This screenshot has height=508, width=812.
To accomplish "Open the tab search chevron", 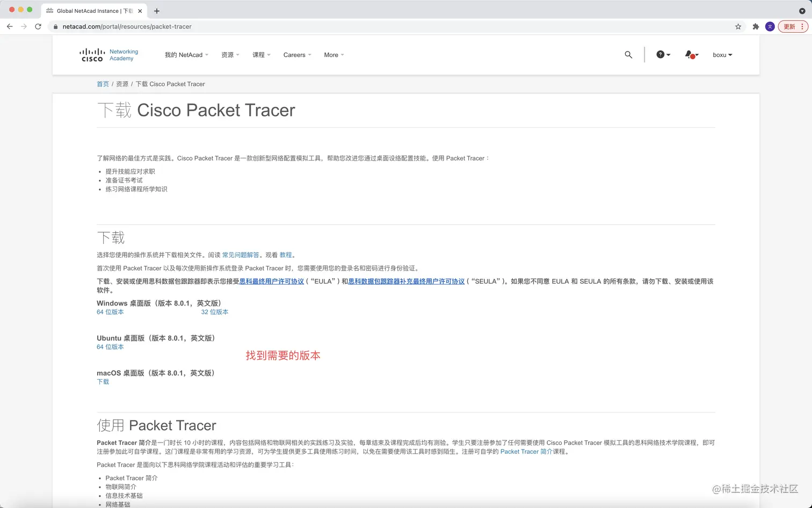I will (x=802, y=11).
